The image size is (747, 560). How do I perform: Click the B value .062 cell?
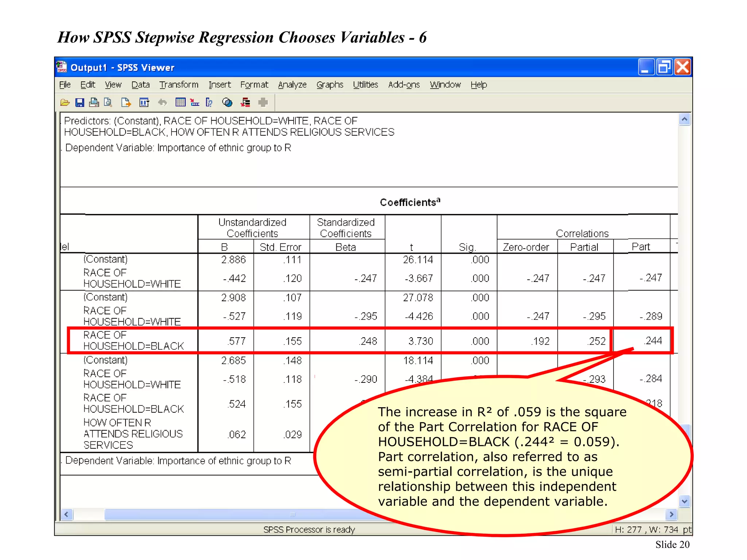(x=237, y=435)
